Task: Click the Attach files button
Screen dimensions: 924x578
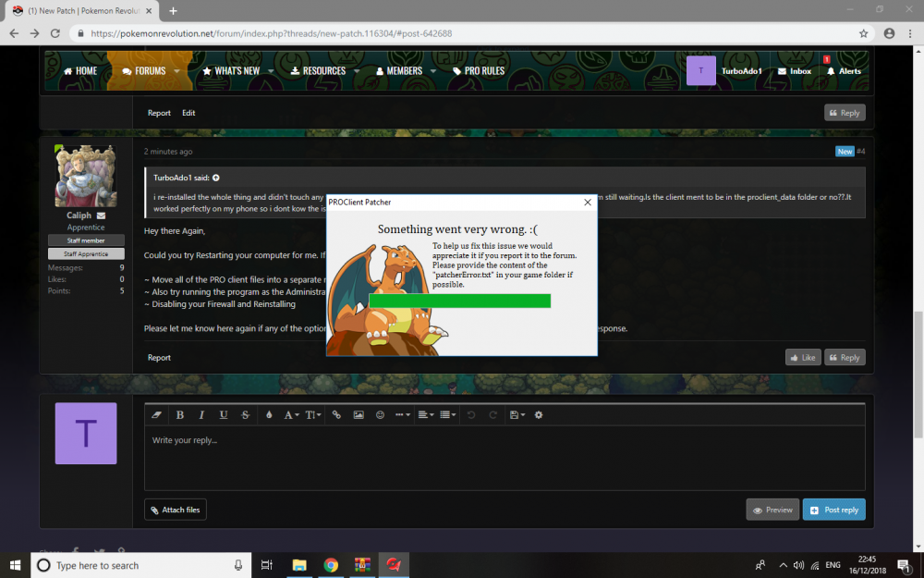Action: 176,510
